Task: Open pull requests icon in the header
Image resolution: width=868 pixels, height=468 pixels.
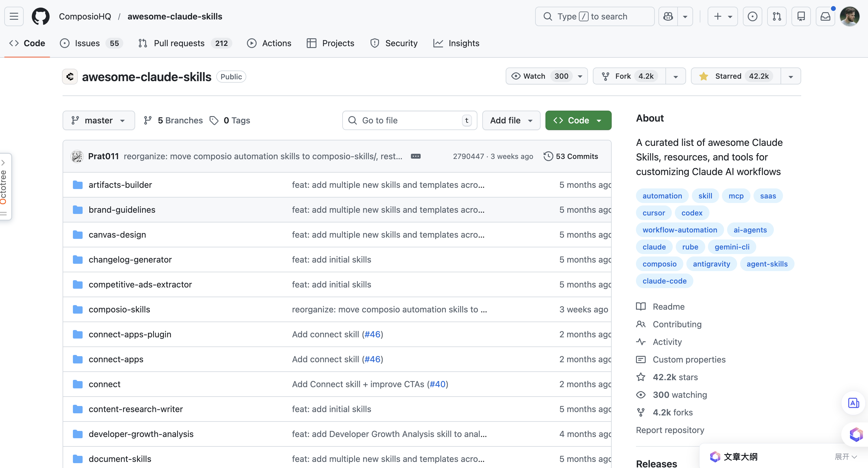Action: [777, 16]
